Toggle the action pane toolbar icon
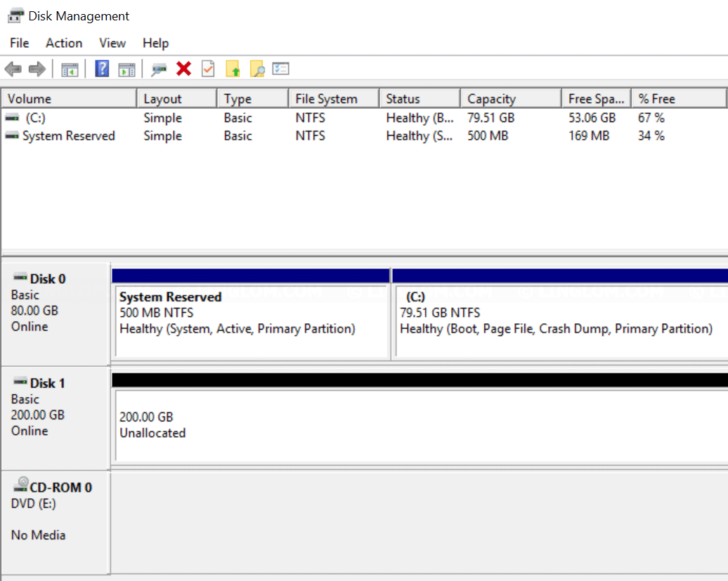728x581 pixels. 126,70
